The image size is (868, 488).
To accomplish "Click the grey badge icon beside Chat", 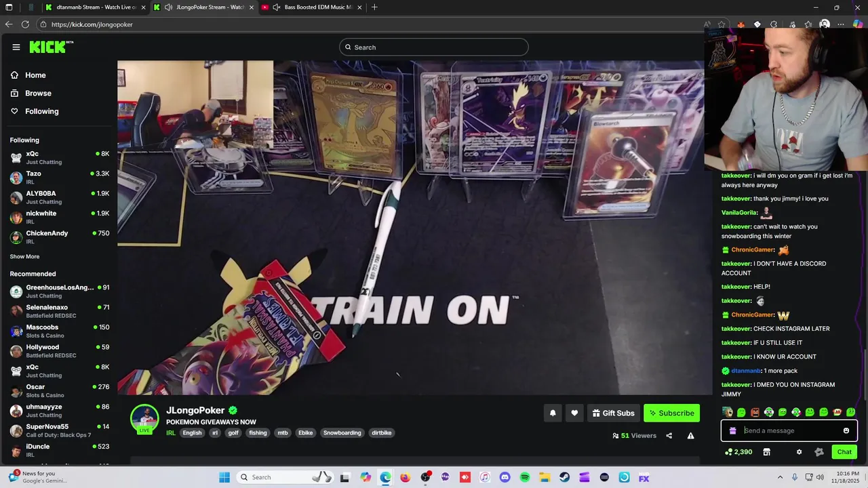I will [818, 452].
